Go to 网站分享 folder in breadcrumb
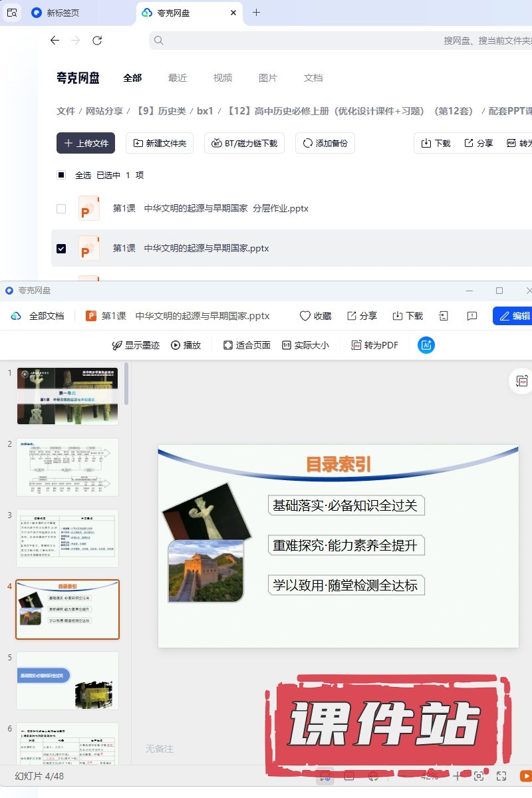Image resolution: width=532 pixels, height=798 pixels. point(104,111)
